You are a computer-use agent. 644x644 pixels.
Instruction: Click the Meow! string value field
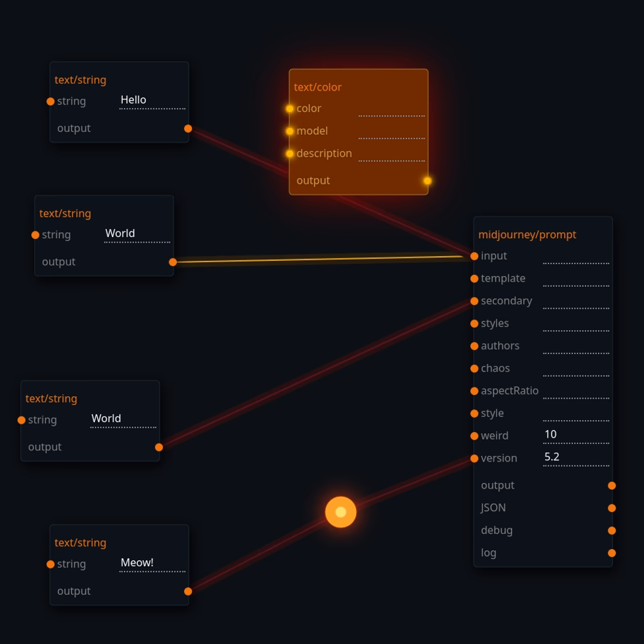click(x=152, y=563)
